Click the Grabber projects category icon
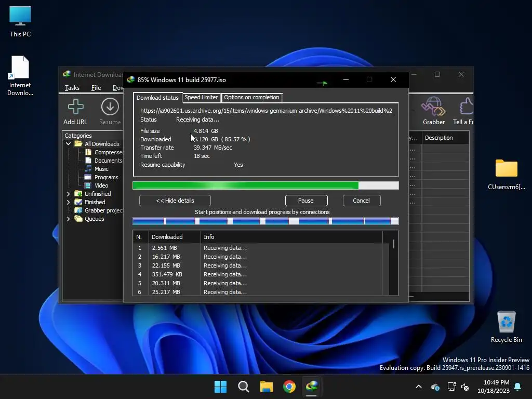This screenshot has width=532, height=399. pyautogui.click(x=78, y=210)
